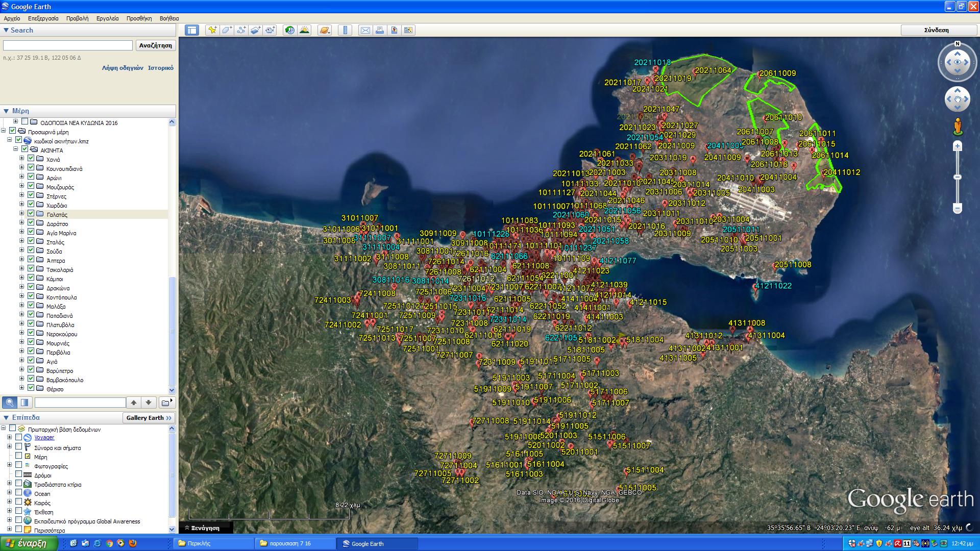Select the ruler measurement tool
The width and height of the screenshot is (980, 551).
tap(345, 30)
